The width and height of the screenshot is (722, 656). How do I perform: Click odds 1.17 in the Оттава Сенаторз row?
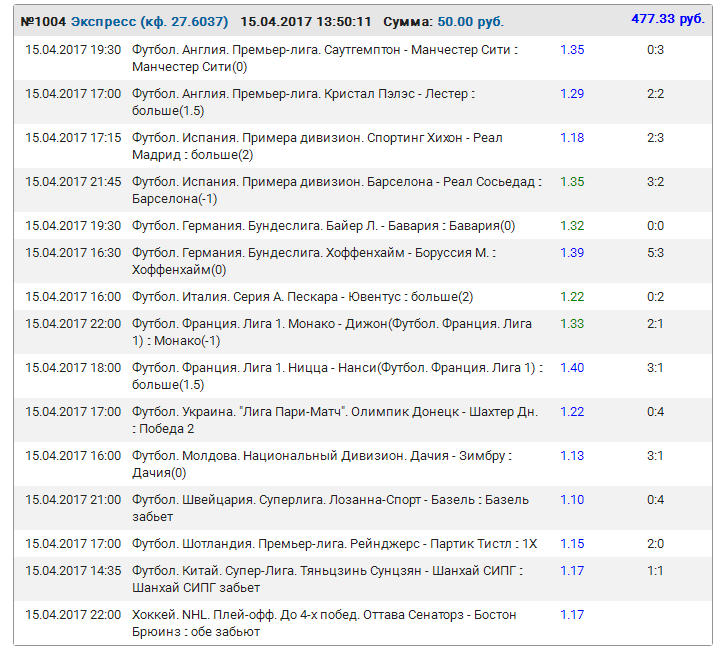(x=572, y=615)
